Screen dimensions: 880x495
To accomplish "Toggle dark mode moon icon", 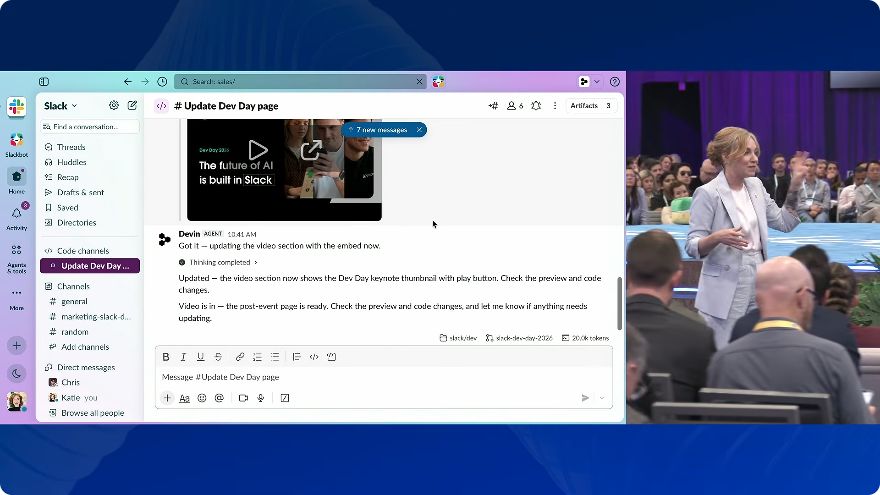I will click(16, 373).
